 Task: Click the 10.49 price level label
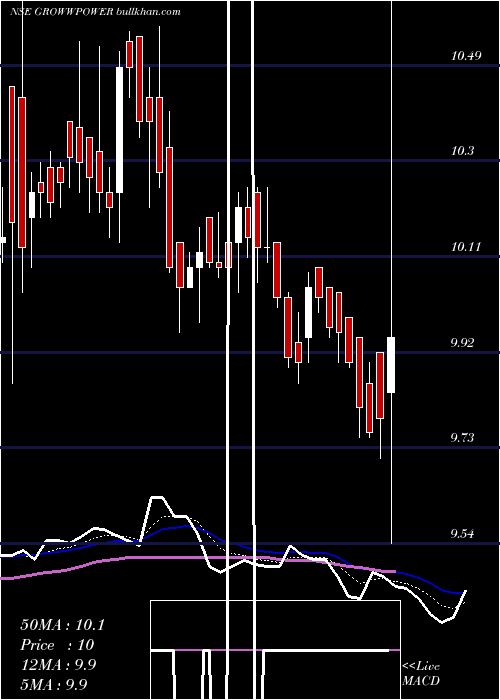(466, 56)
